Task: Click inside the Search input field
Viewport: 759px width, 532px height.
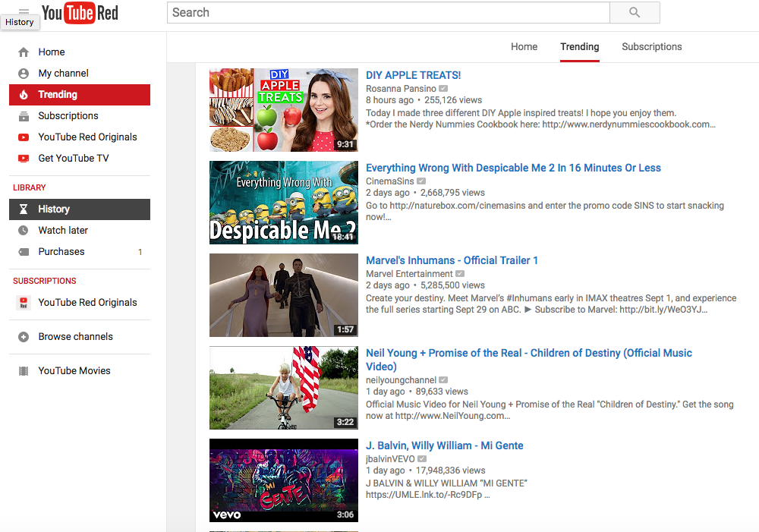Action: [387, 13]
